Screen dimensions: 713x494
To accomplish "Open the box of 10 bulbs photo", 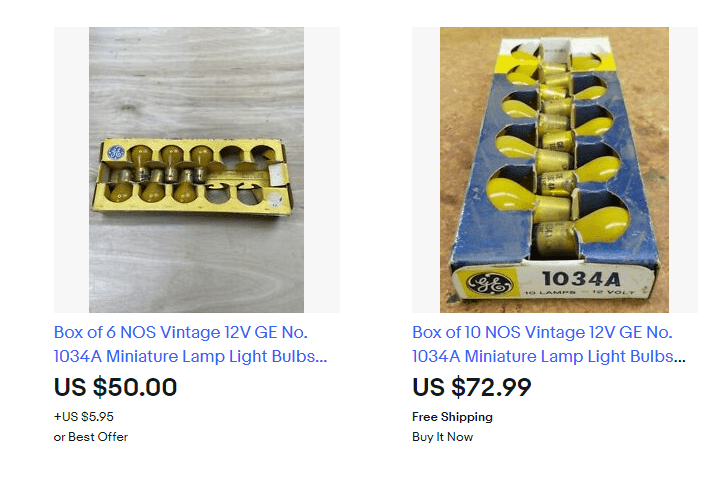I will click(x=554, y=169).
